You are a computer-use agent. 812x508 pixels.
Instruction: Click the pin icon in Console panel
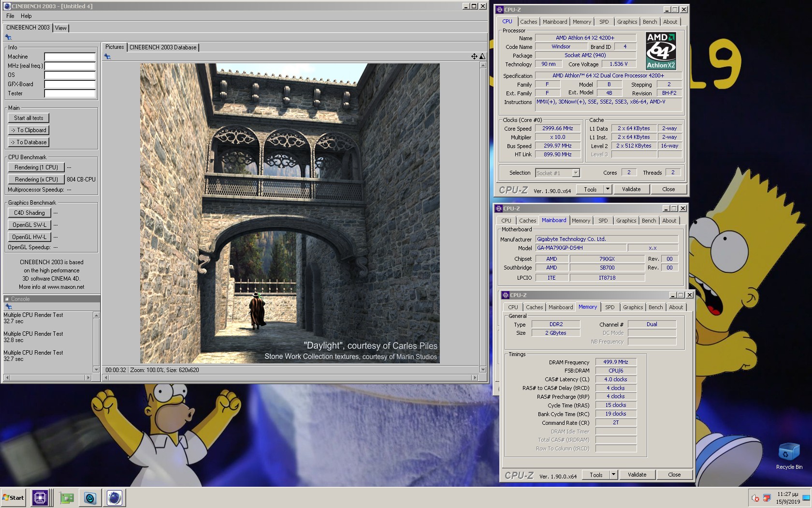point(8,307)
